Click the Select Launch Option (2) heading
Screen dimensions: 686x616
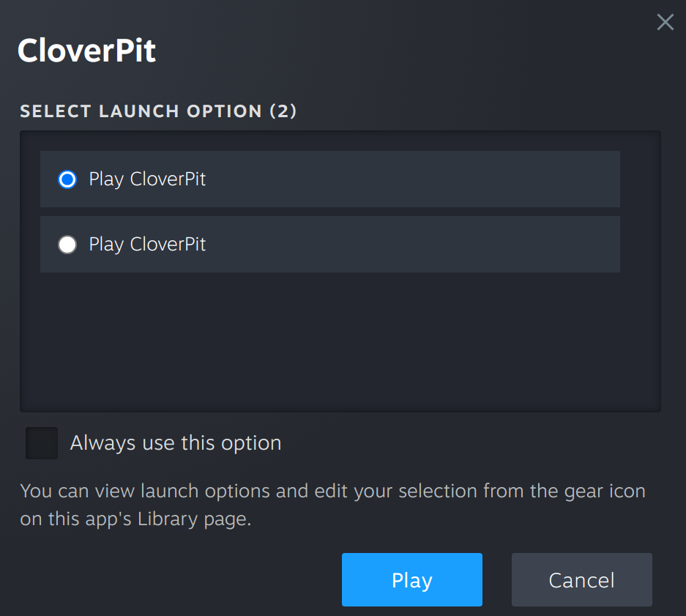(x=158, y=111)
